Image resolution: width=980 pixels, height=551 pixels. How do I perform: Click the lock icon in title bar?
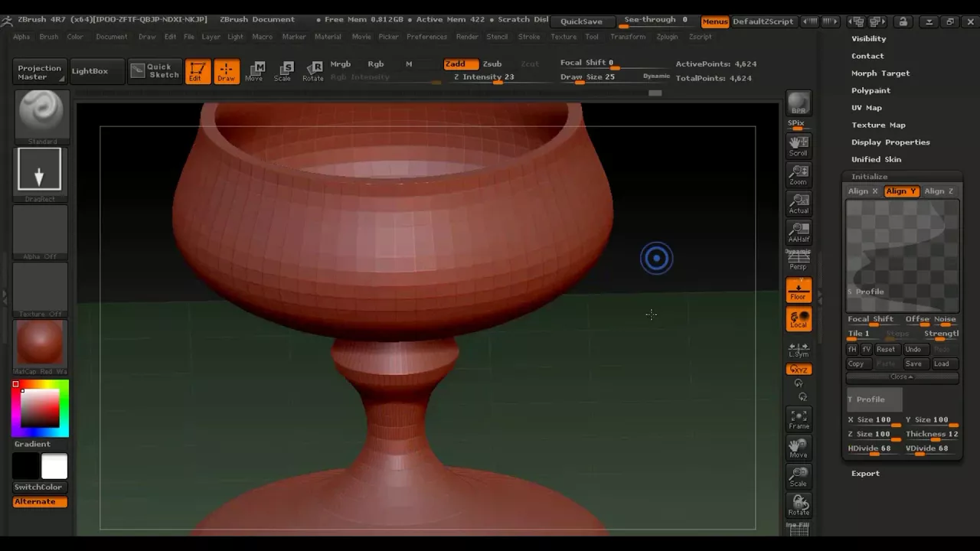[x=903, y=21]
